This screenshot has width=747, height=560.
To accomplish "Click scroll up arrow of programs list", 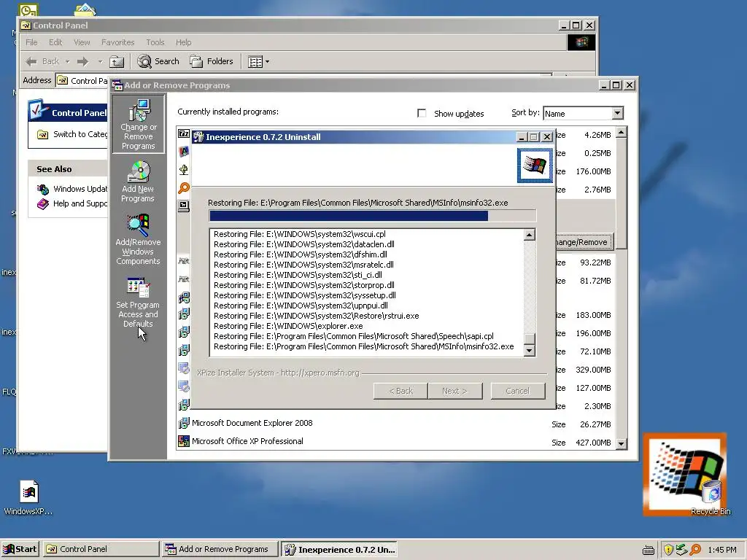I will [x=621, y=133].
